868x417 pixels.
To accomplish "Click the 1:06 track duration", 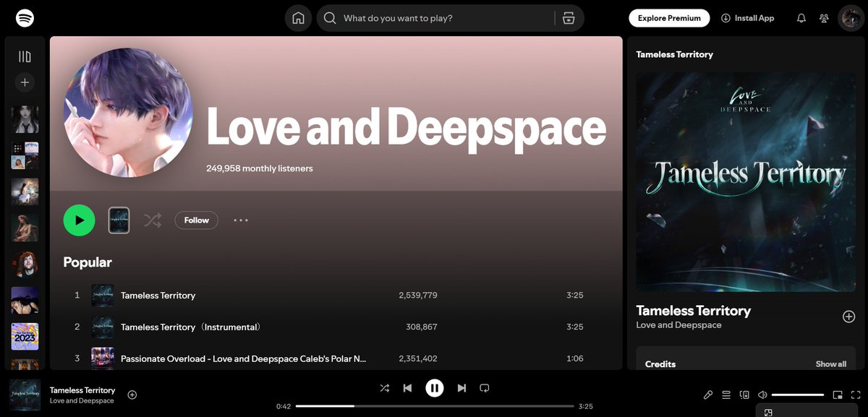I will click(575, 358).
